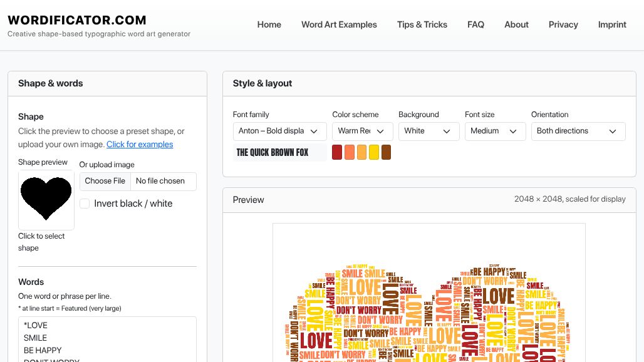Choose the yellow color swatch
Screen dimensions: 644x362
374,152
